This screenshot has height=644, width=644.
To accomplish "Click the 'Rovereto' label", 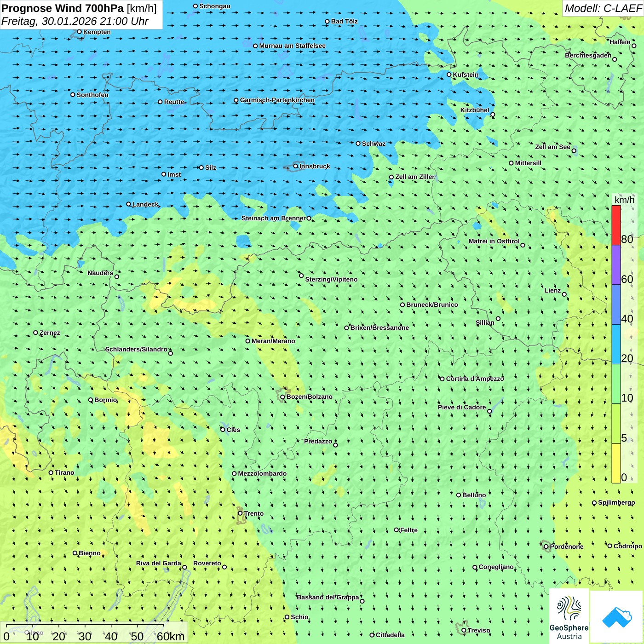I will pyautogui.click(x=207, y=563).
